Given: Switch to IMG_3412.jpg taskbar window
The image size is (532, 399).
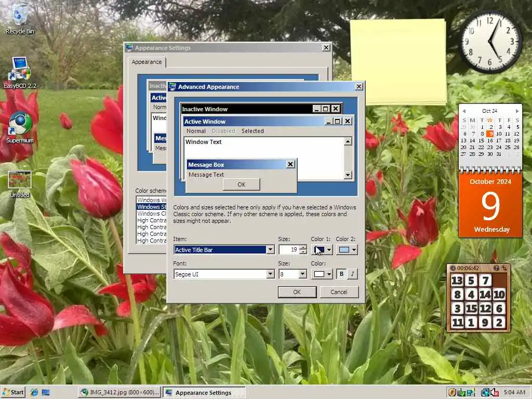Looking at the screenshot, I should [x=119, y=393].
